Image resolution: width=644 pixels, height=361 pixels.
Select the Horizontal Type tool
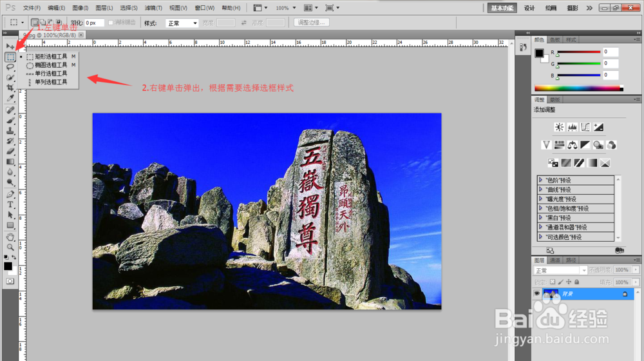click(x=10, y=204)
